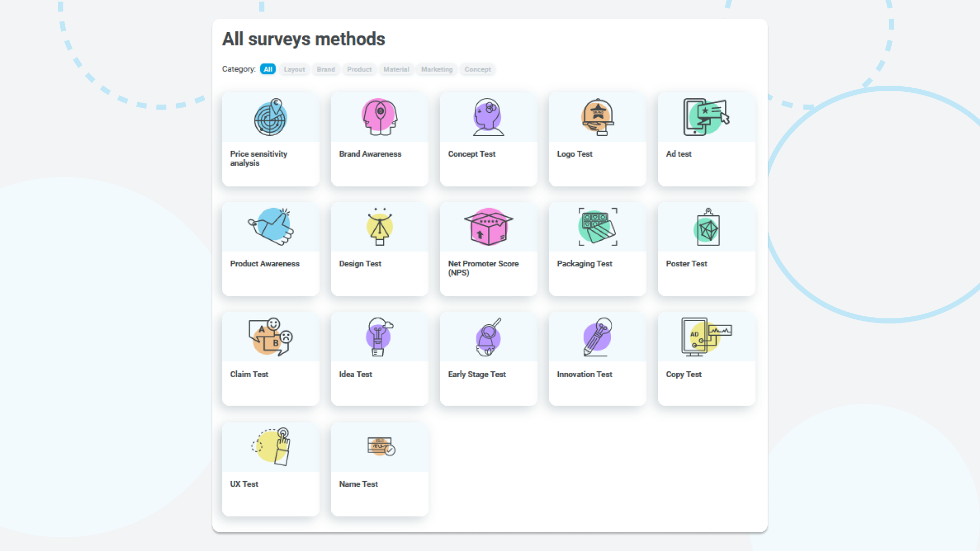Screen dimensions: 980x551
Task: Open the Name Test card
Action: [x=379, y=469]
